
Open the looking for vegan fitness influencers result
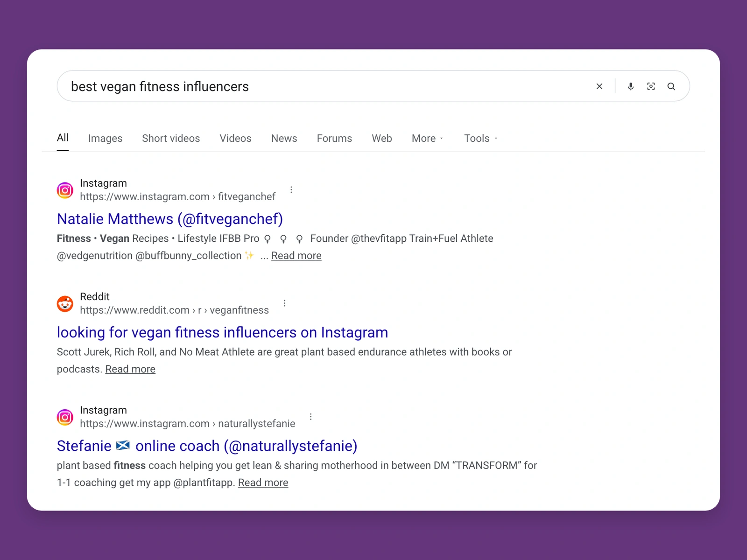[x=222, y=332]
